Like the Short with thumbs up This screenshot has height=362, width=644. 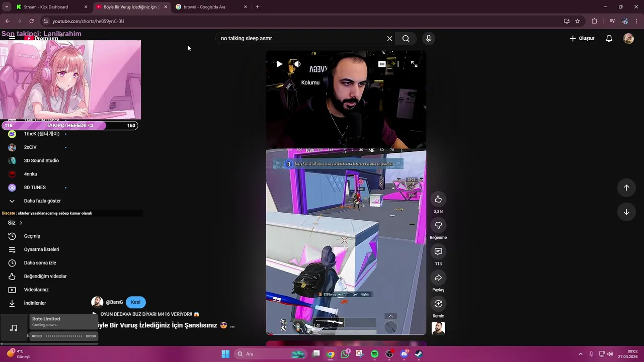[x=438, y=199]
